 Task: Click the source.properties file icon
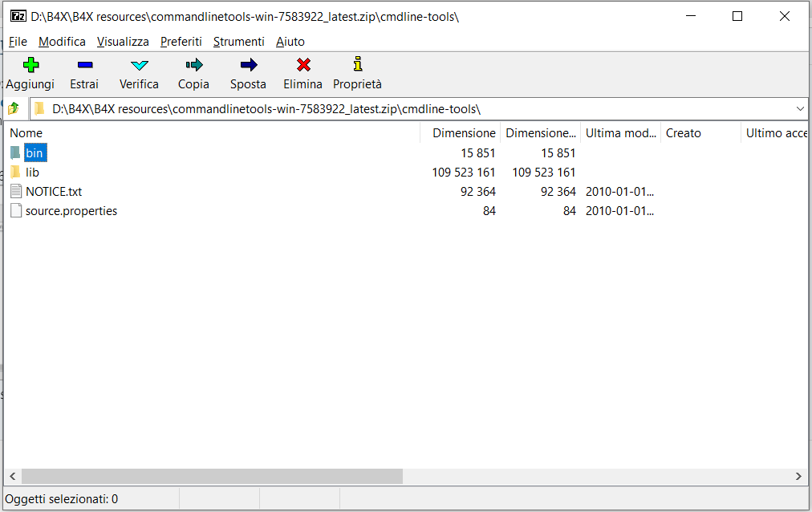click(x=16, y=211)
